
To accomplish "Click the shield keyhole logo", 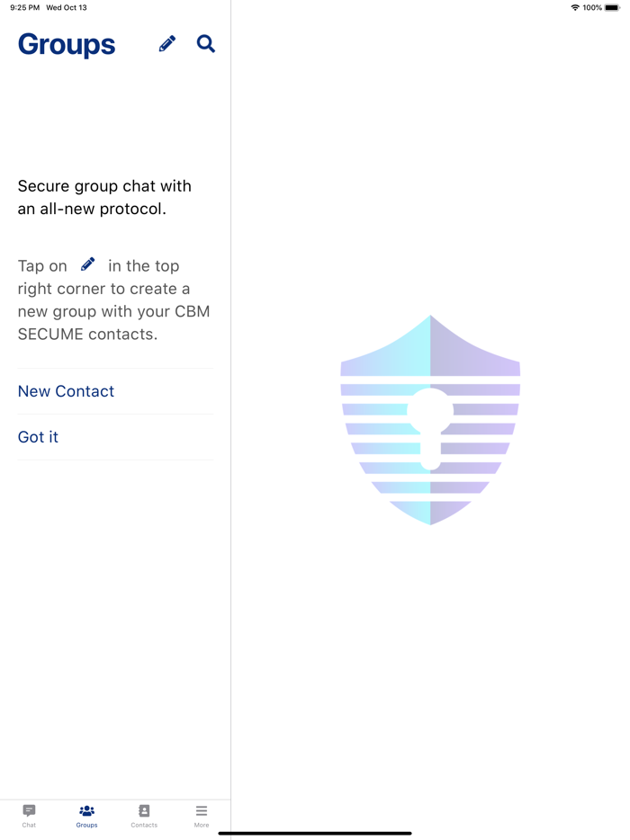I will [430, 420].
